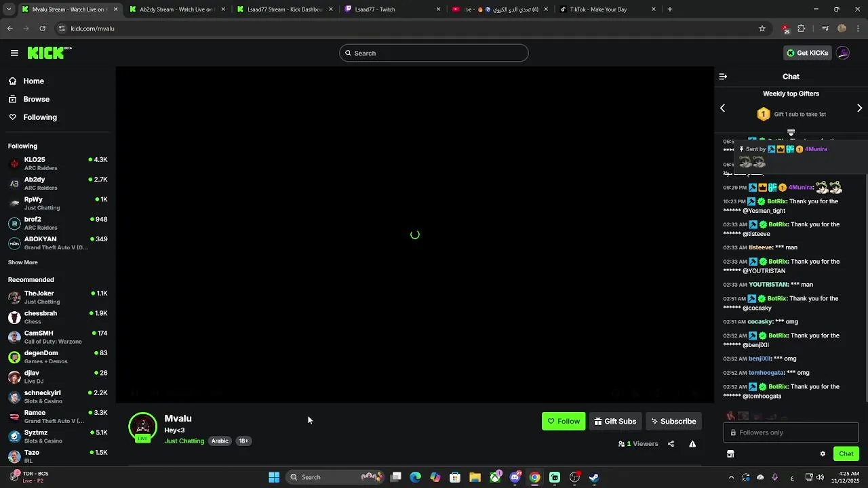Open ABOKYAN channel in following list

58,243
